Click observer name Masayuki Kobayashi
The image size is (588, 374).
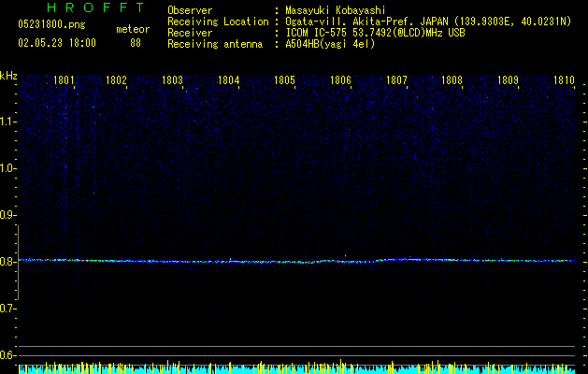336,10
